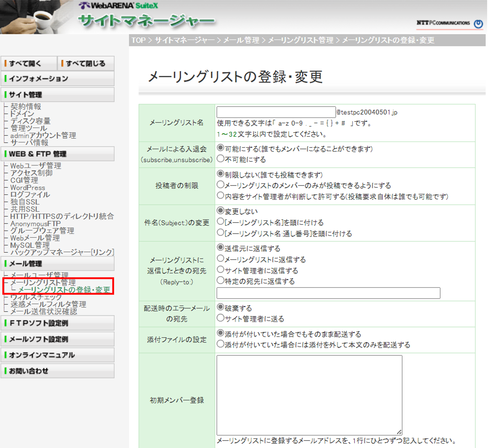
Task: Click the WebARENA SuiteX logo
Action: pos(119,5)
